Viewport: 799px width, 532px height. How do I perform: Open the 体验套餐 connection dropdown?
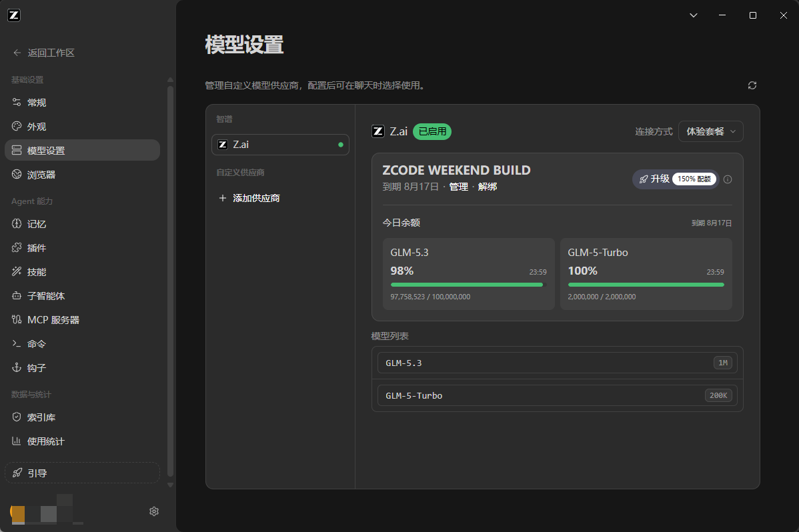point(711,131)
